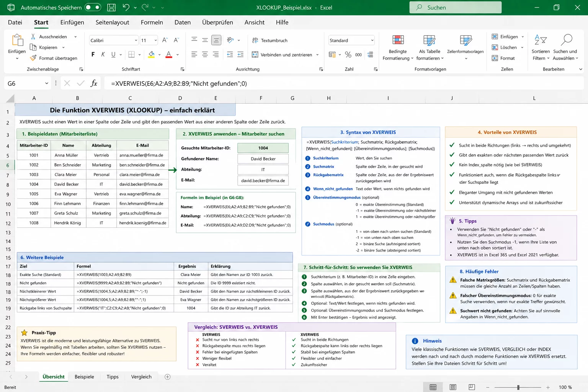588x392 pixels.
Task: Add a new sheet with plus icon
Action: pos(167,377)
